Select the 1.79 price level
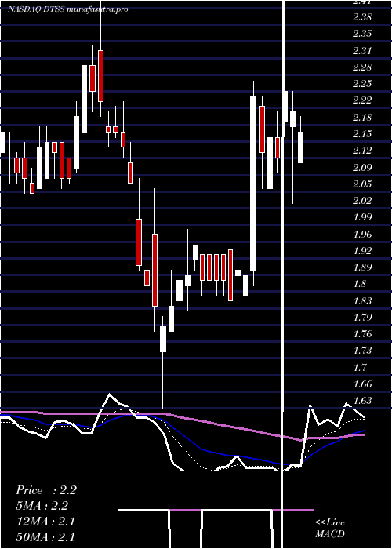Viewport: 392px width, 549px height. click(362, 317)
